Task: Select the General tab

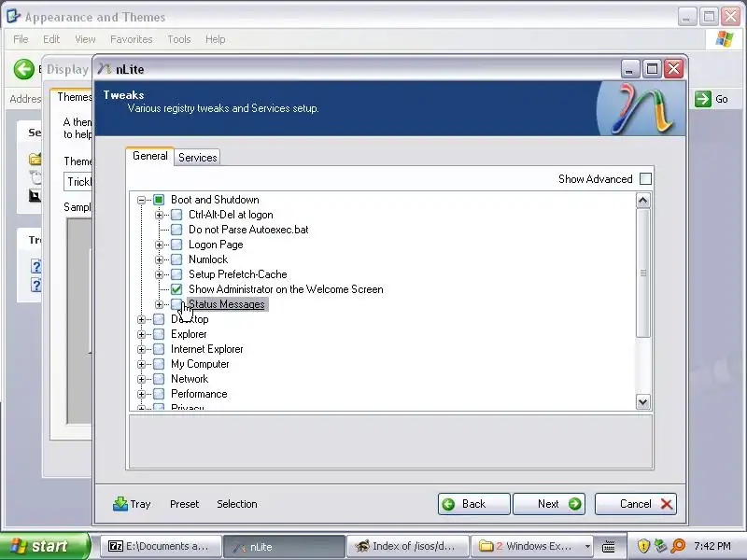Action: [150, 156]
